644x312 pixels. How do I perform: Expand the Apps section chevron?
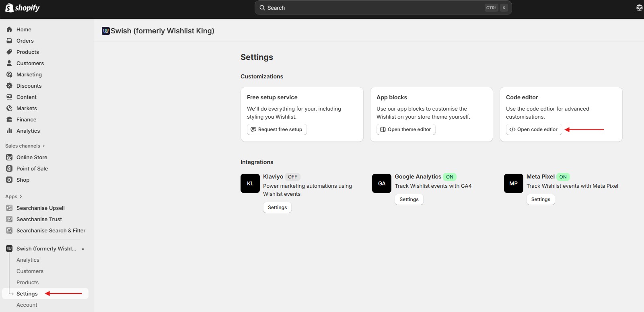point(21,197)
